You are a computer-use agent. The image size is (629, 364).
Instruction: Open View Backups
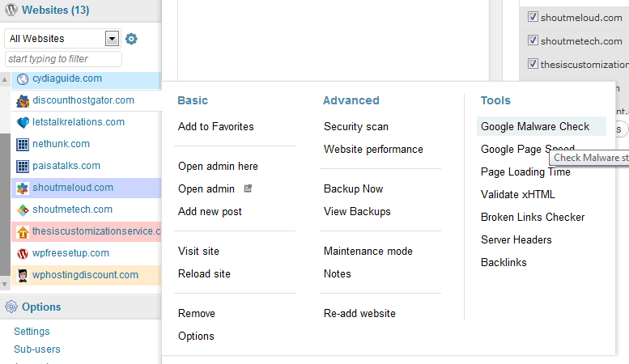357,212
